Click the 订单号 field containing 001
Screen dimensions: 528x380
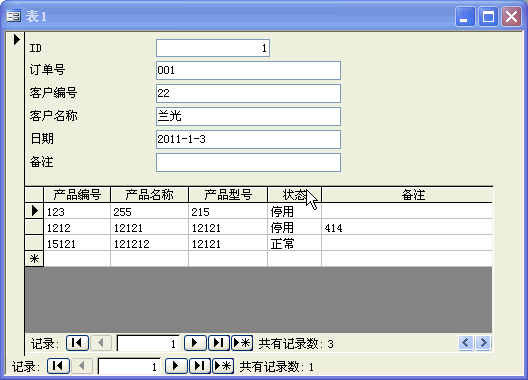[x=249, y=70]
